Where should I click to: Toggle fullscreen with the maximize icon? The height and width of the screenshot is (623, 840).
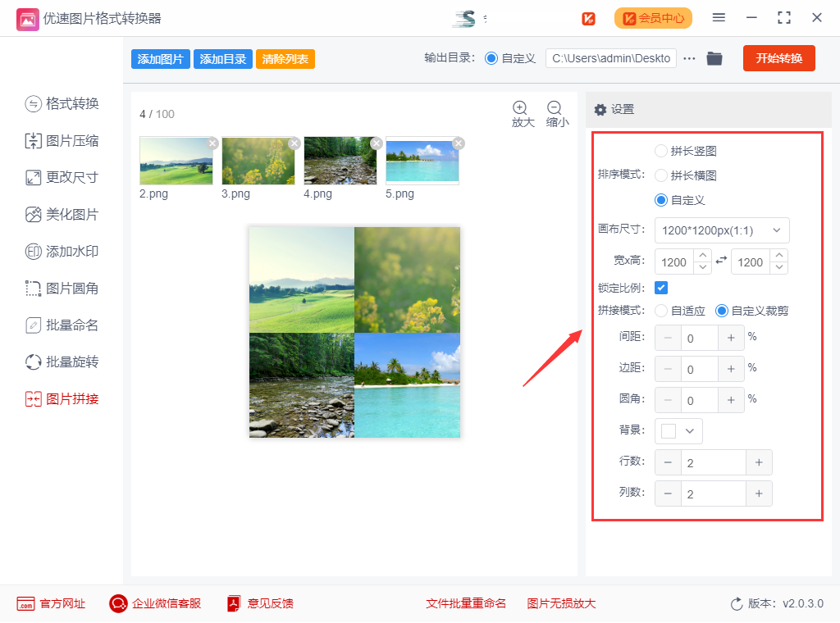783,18
